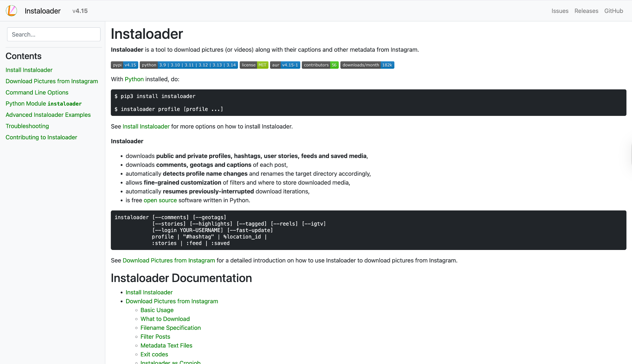Open Download Pictures from Instagram sidebar link
This screenshot has width=632, height=364.
pos(52,81)
